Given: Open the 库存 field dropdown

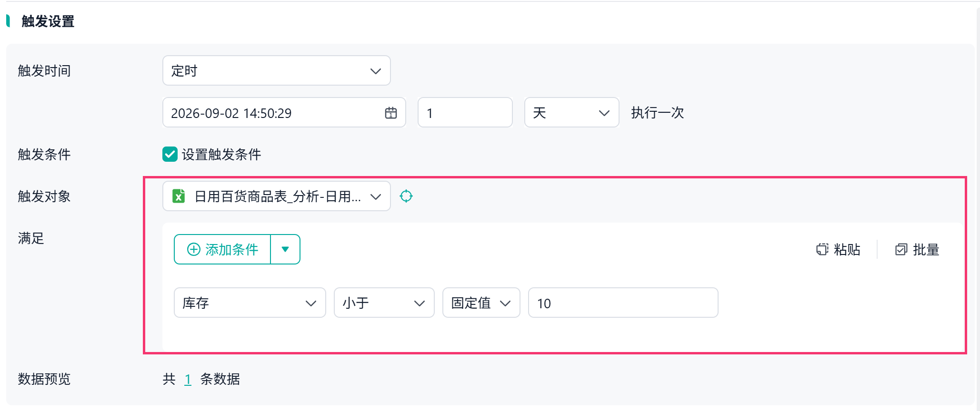Looking at the screenshot, I should (x=250, y=303).
